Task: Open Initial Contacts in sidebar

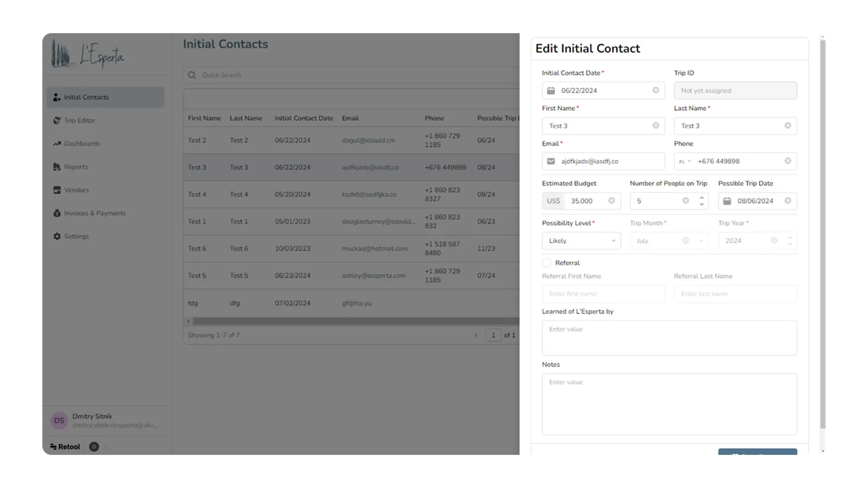Action: (x=105, y=97)
